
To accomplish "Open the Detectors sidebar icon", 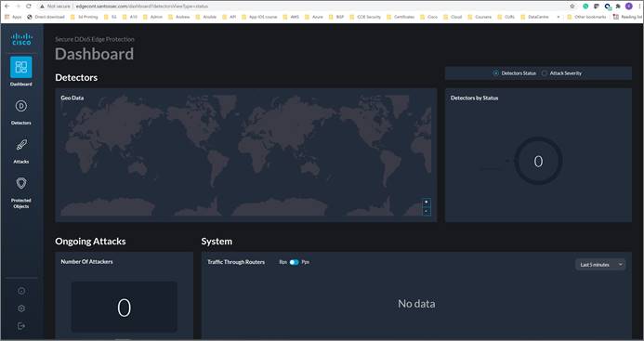I will [21, 106].
